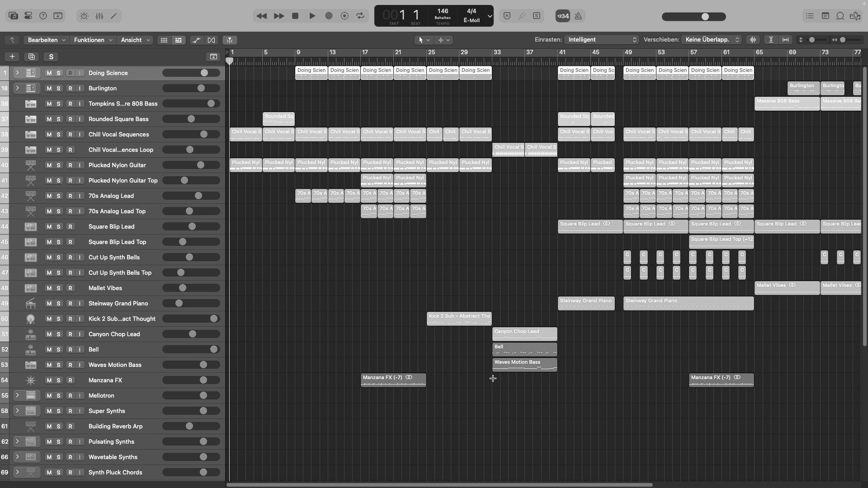Viewport: 868px width, 488px height.
Task: Open the Mixer icon in control bar
Action: (x=99, y=16)
